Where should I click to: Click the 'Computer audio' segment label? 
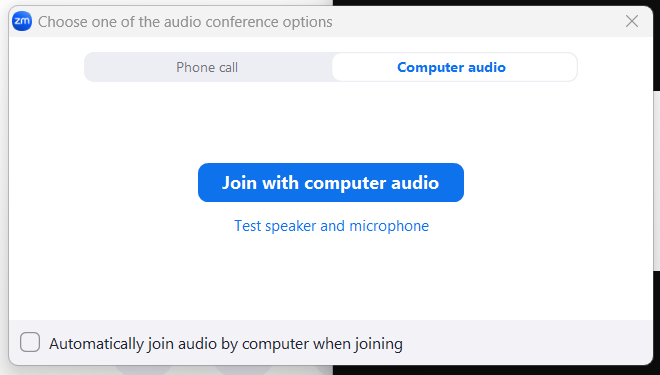(451, 67)
